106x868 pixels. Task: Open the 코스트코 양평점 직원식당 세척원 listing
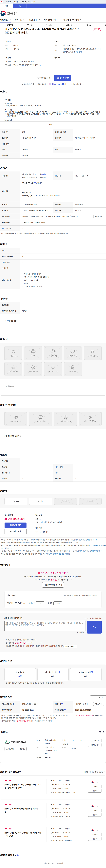22,810
